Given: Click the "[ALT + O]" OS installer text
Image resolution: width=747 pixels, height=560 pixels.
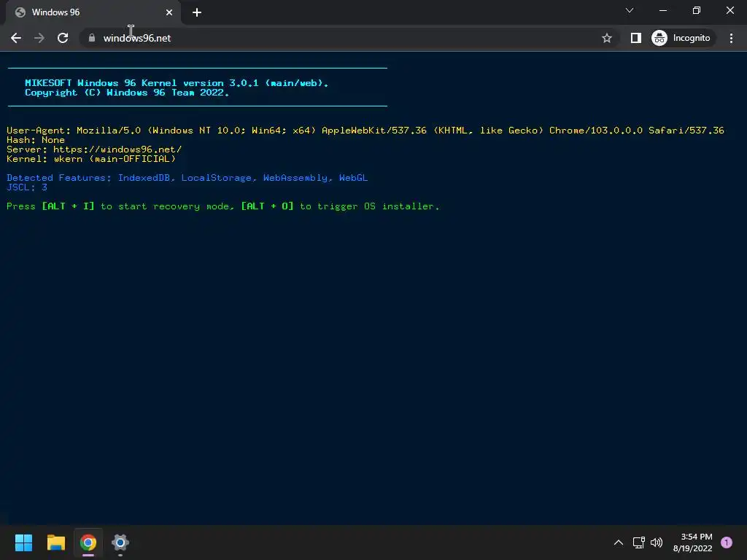Looking at the screenshot, I should tap(267, 206).
